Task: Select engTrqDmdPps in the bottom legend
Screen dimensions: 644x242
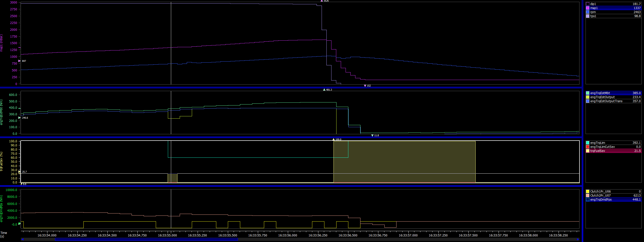Action: [x=613, y=200]
